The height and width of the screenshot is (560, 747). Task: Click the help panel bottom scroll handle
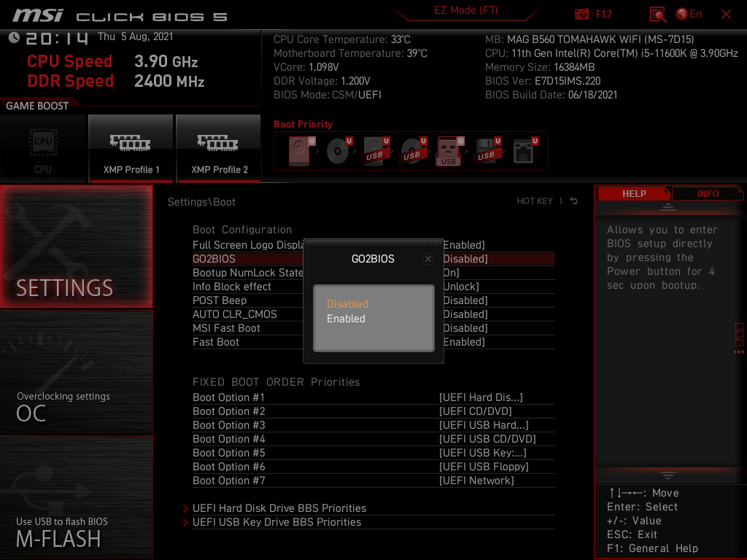coord(668,475)
